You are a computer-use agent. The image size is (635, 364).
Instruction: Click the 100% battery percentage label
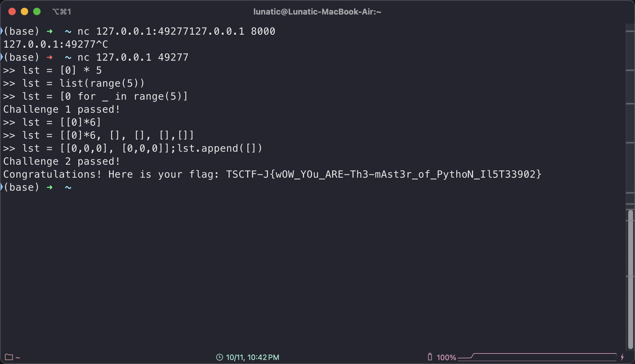click(x=446, y=357)
